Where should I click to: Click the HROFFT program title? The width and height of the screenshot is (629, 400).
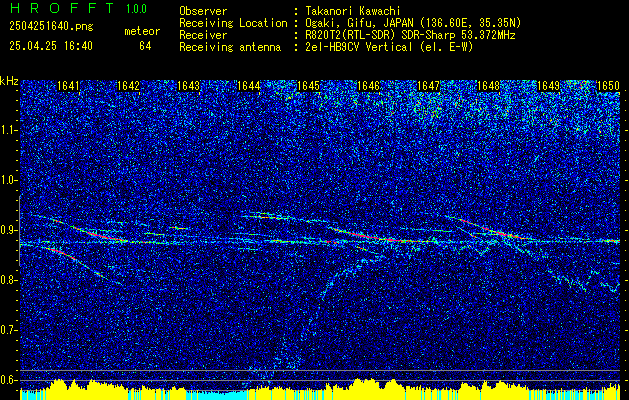(x=61, y=8)
